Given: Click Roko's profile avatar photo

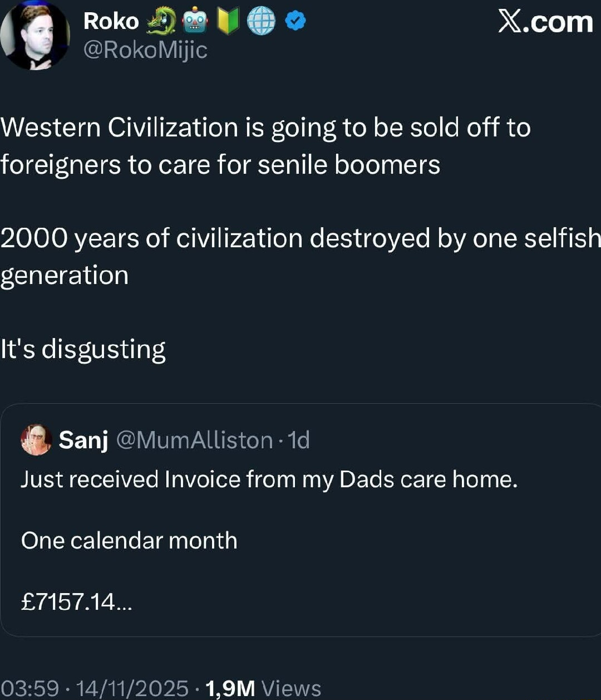Looking at the screenshot, I should coord(35,35).
